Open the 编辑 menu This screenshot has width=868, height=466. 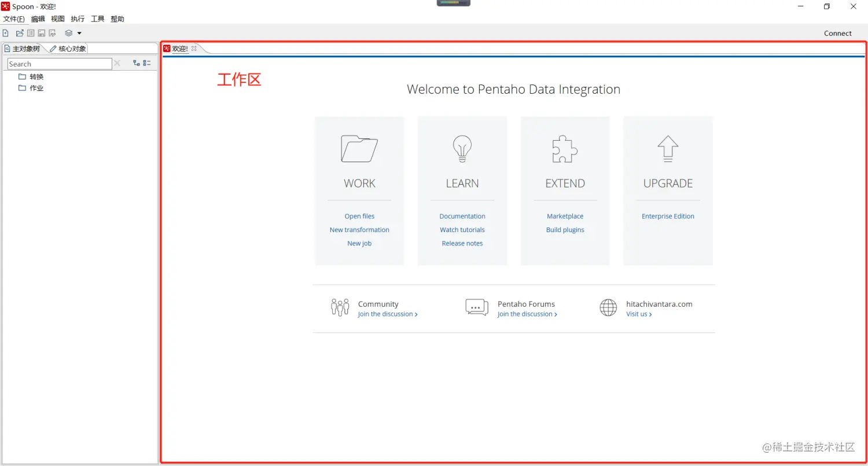(38, 19)
